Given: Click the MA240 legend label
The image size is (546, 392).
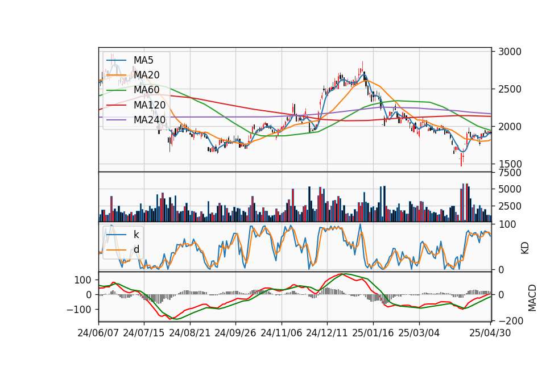Looking at the screenshot, I should click(x=150, y=120).
